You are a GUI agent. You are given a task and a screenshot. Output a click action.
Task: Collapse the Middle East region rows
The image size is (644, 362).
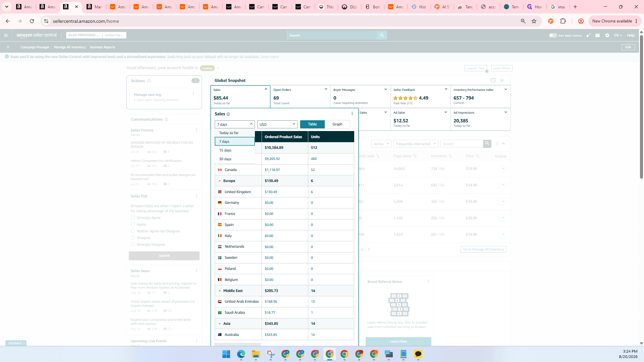tap(220, 291)
